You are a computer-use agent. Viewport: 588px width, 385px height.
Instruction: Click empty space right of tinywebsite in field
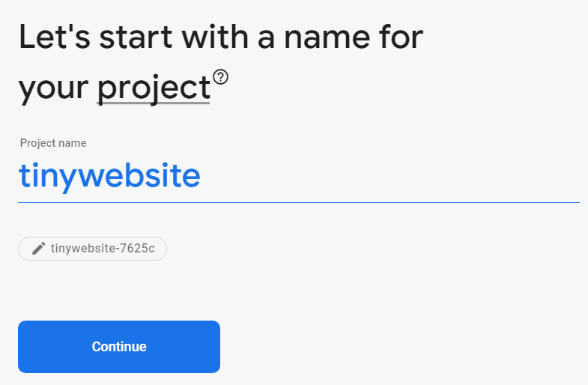click(x=390, y=176)
